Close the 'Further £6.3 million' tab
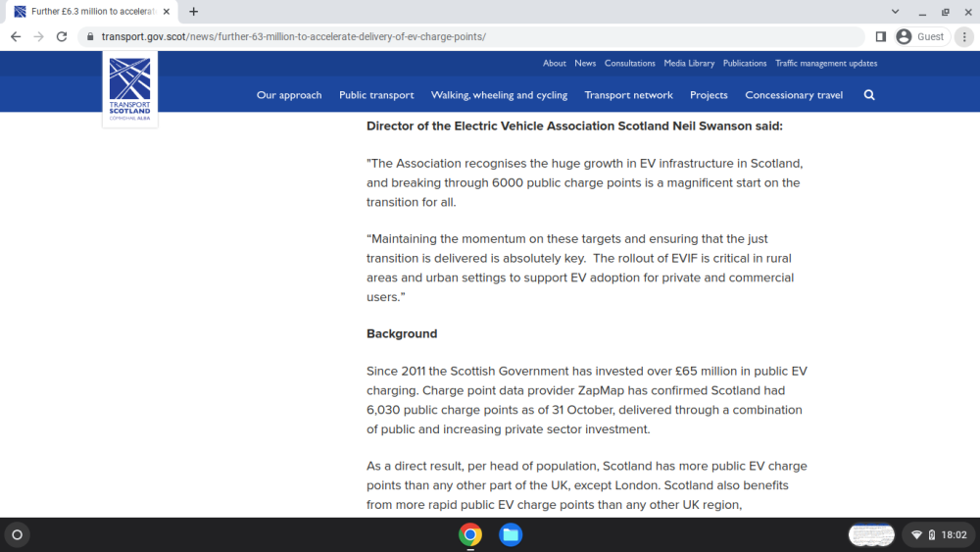This screenshot has height=552, width=980. pos(167,11)
